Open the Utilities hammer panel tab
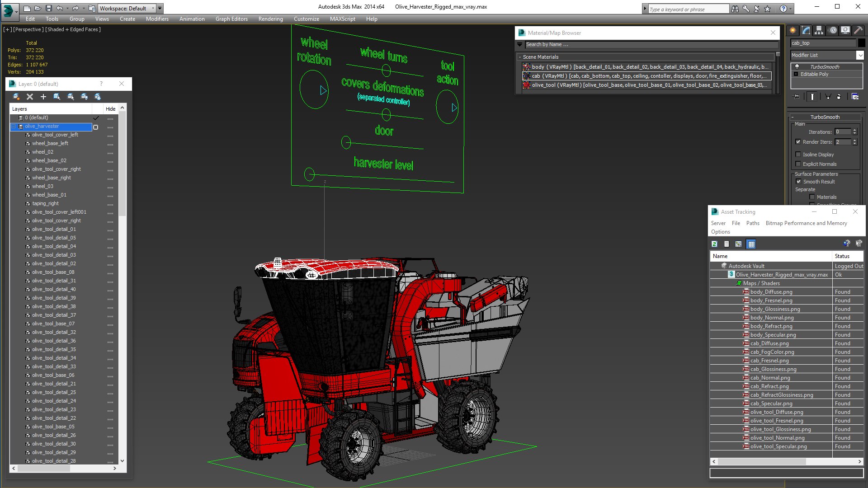 click(x=859, y=30)
